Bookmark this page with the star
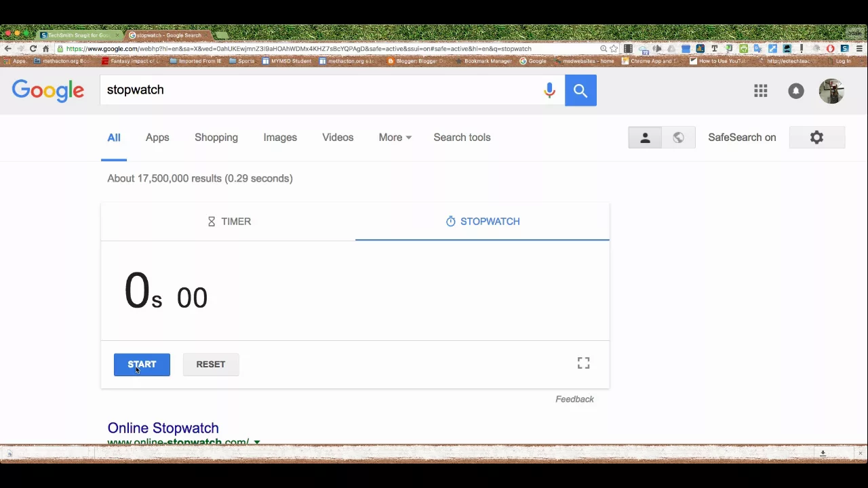The height and width of the screenshot is (488, 868). [x=614, y=49]
